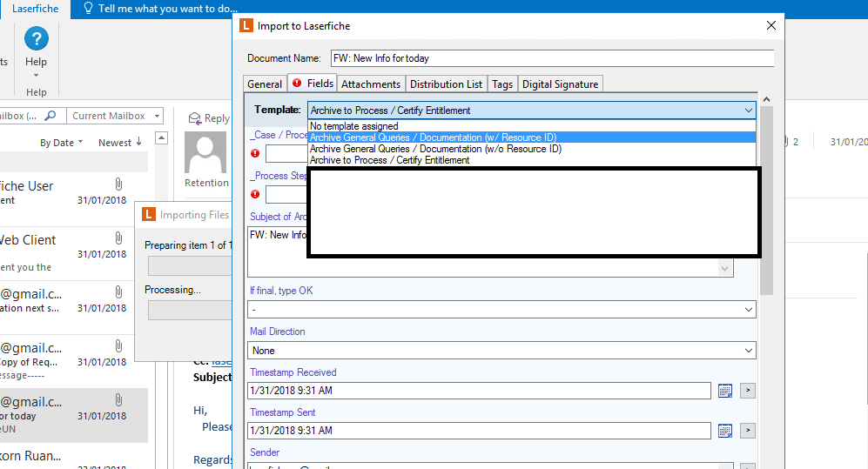Click the Document Name input field
The width and height of the screenshot is (868, 469).
click(x=552, y=58)
